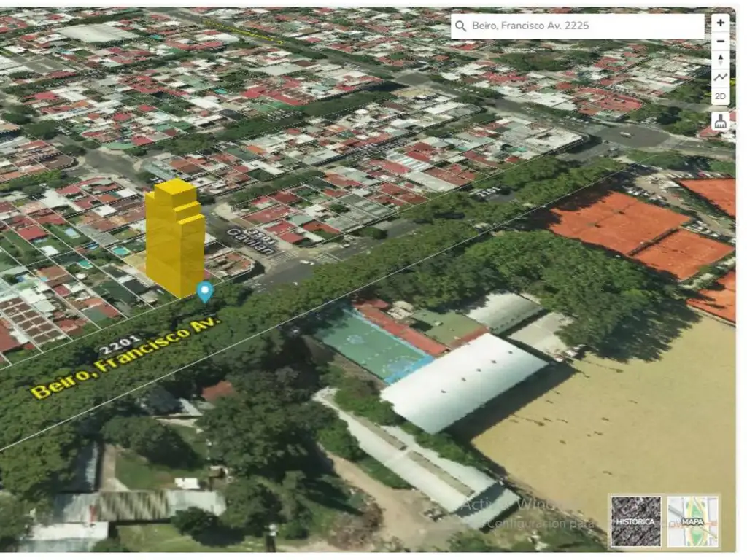Screen dimensions: 747x560
Task: Click the magnifying glass search icon
Action: point(460,26)
